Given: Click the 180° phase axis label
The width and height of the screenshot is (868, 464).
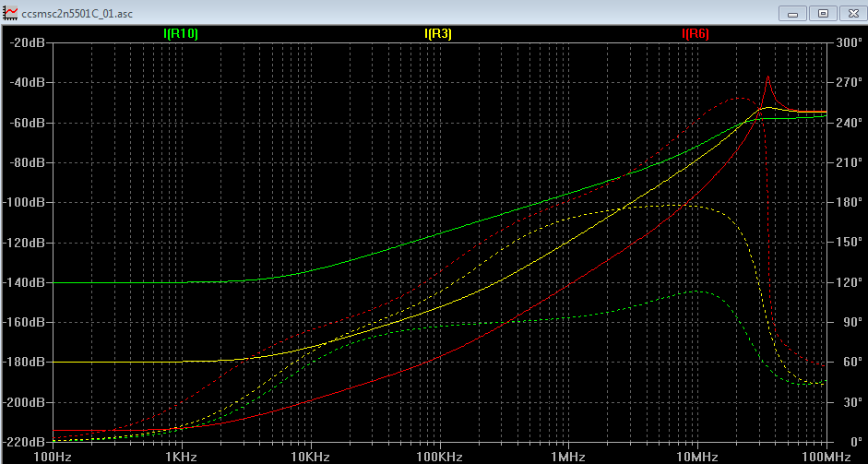Looking at the screenshot, I should [849, 203].
